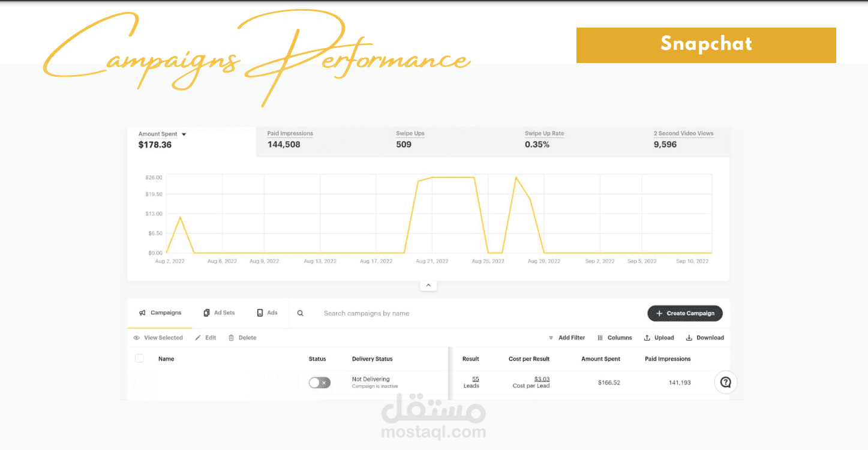Switch to the Ads tab

point(268,313)
